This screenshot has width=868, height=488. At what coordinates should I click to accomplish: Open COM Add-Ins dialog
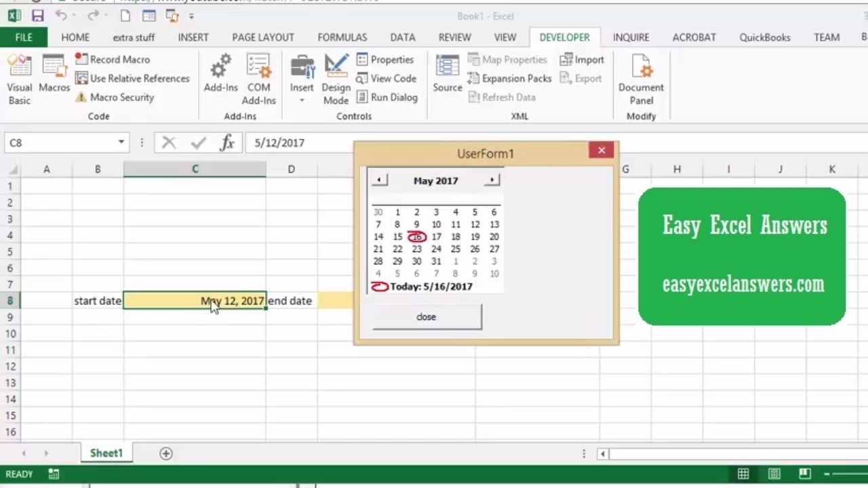pos(258,80)
